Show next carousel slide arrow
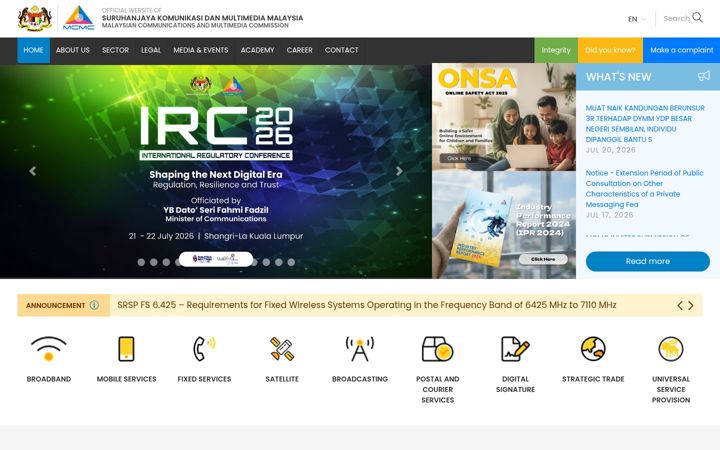720x450 pixels. click(399, 171)
